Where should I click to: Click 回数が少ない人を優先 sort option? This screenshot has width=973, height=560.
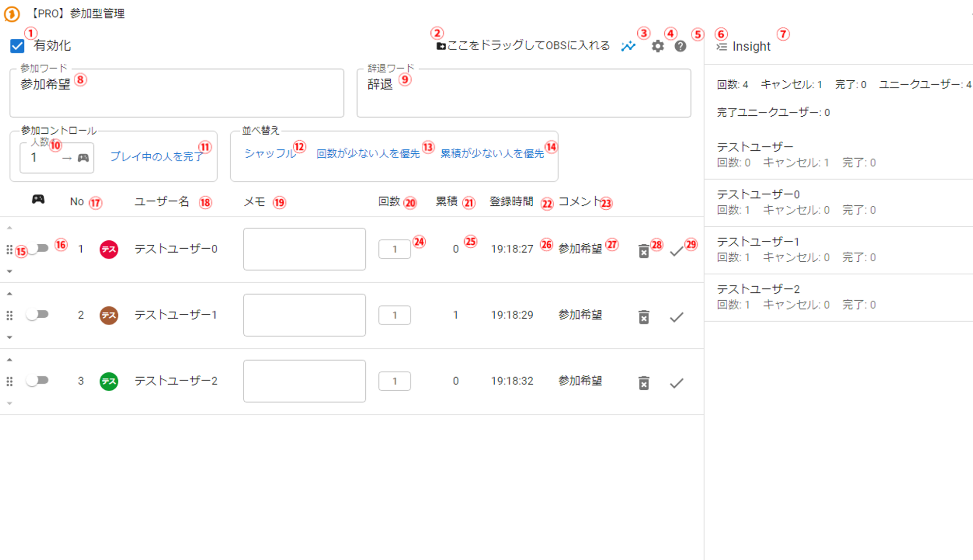[368, 154]
